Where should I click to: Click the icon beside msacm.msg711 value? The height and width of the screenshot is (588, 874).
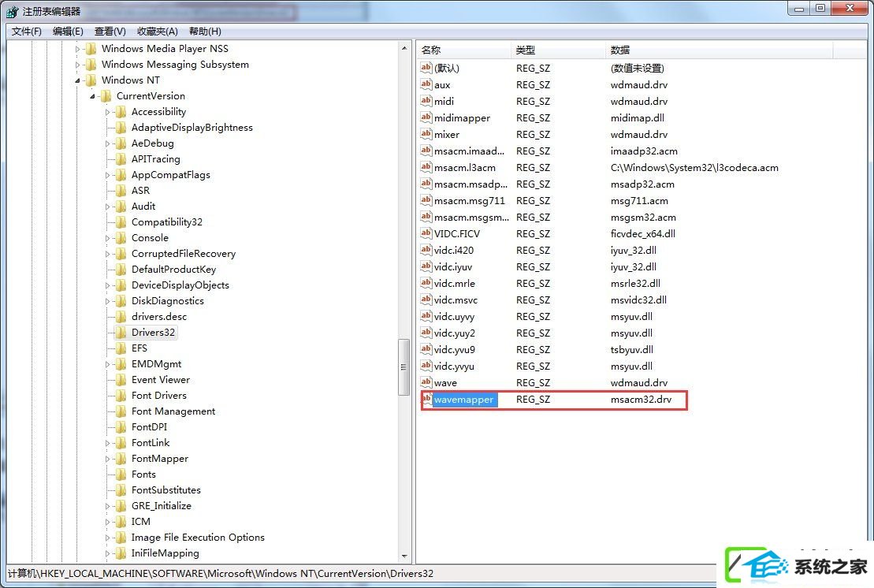426,200
